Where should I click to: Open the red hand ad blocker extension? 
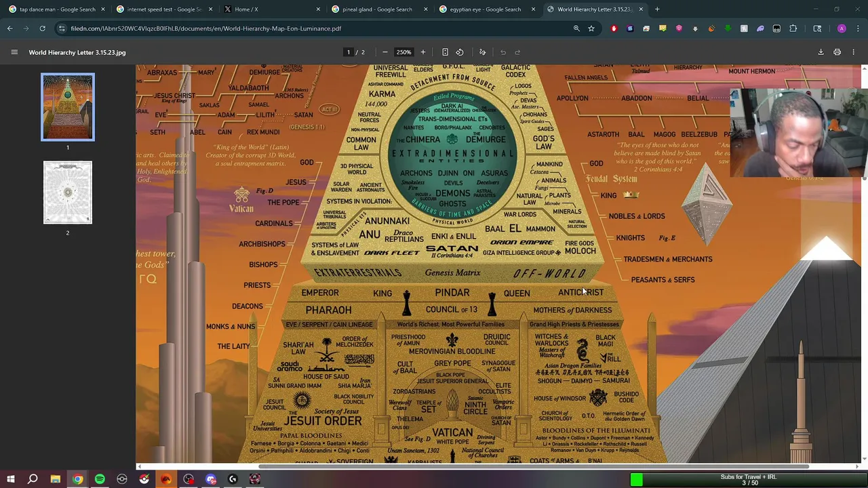coord(614,28)
